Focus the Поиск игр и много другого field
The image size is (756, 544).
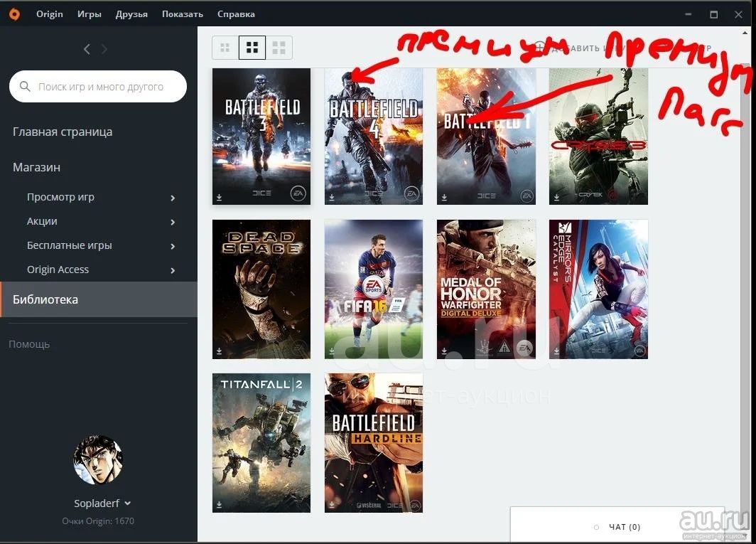click(x=98, y=87)
